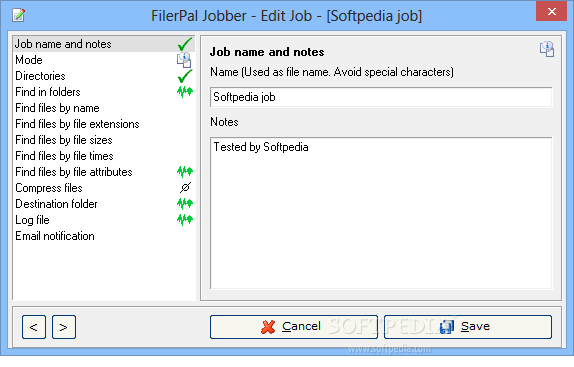574x367 pixels.
Task: Click the Name input field
Action: click(381, 97)
